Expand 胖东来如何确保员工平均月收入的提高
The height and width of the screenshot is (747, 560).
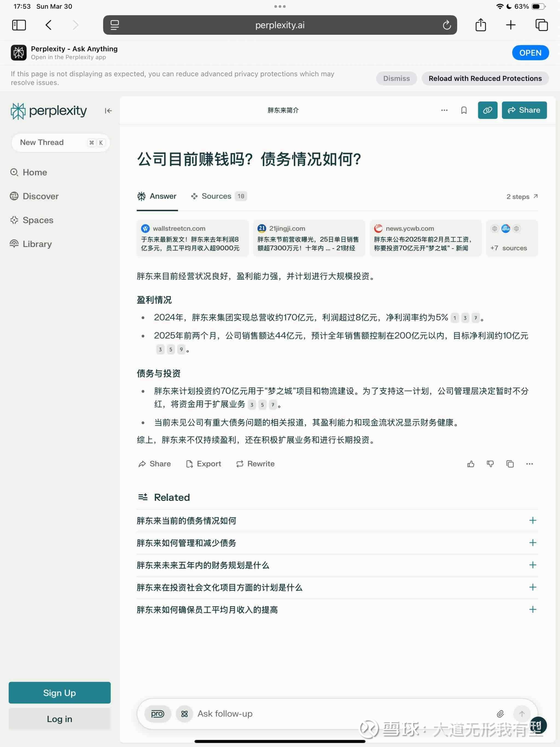click(337, 610)
